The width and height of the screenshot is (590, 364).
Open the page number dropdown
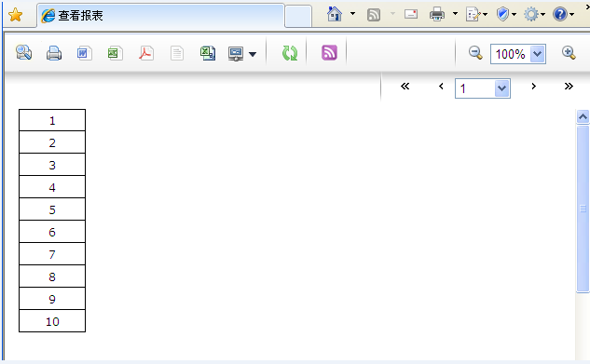(502, 88)
